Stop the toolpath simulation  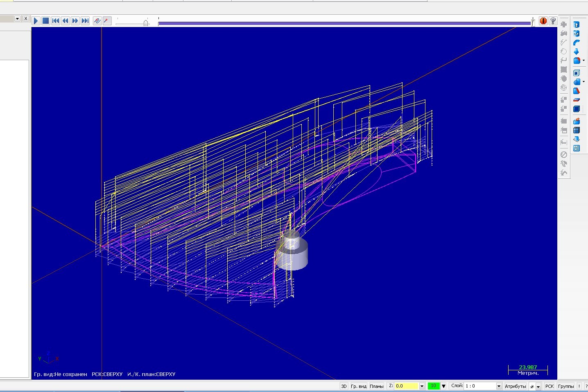pos(46,21)
